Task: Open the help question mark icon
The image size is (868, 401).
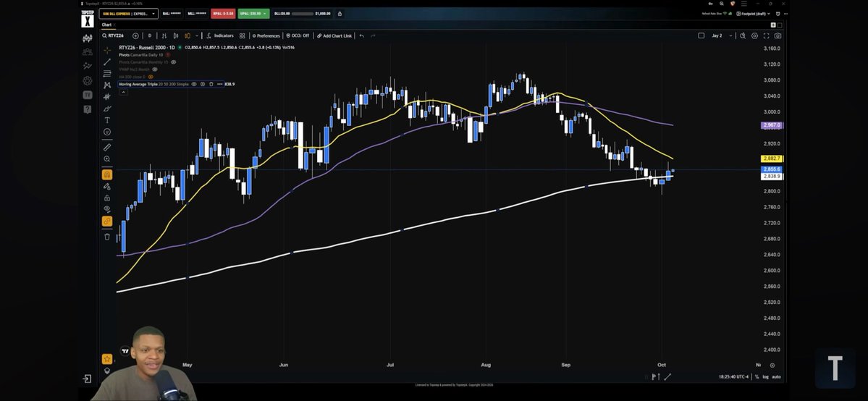Action: click(x=88, y=109)
